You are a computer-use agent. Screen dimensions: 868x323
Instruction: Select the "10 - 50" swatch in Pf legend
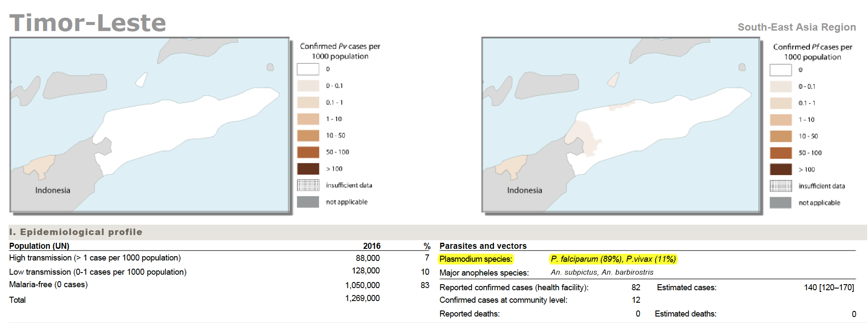[781, 136]
